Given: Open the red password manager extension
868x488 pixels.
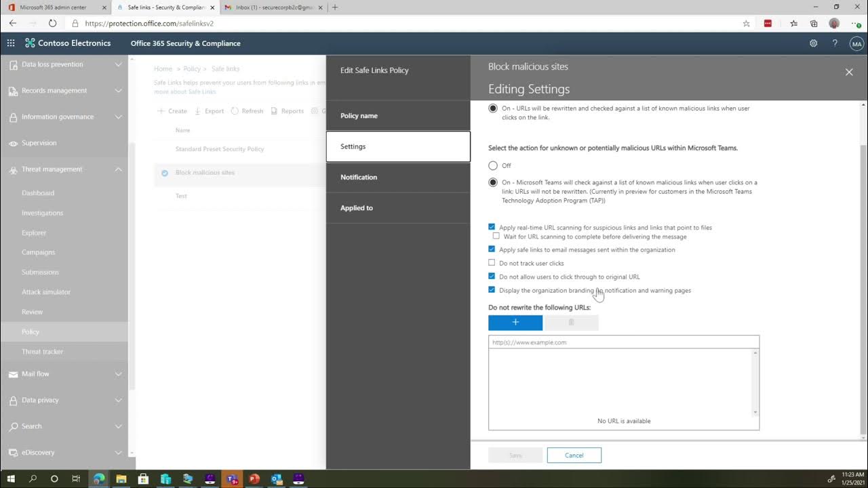Looking at the screenshot, I should coord(768,23).
